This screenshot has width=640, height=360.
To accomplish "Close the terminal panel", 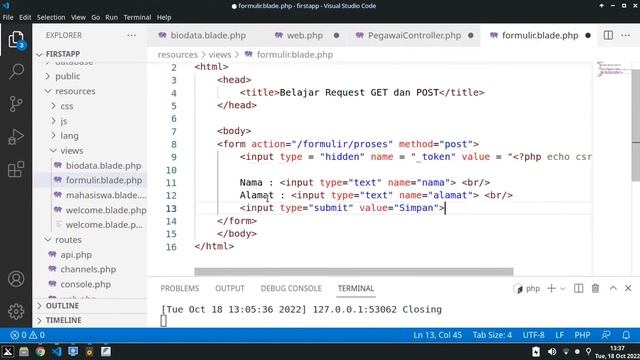I will pyautogui.click(x=628, y=288).
